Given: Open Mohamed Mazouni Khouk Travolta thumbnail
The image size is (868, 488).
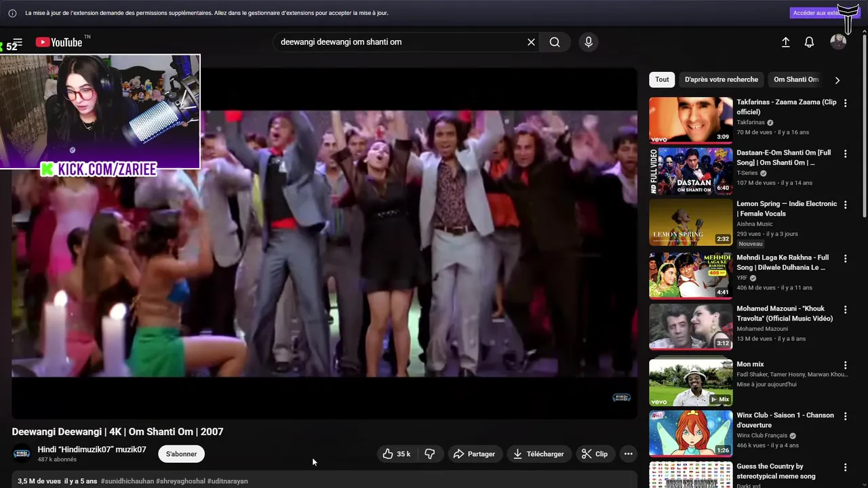Looking at the screenshot, I should click(x=690, y=327).
